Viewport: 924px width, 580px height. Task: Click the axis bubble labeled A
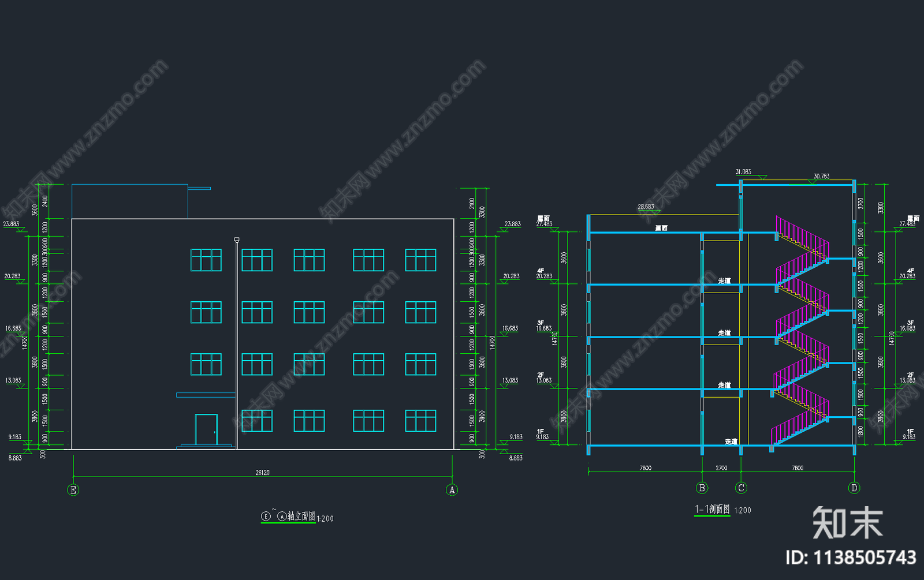click(x=452, y=490)
